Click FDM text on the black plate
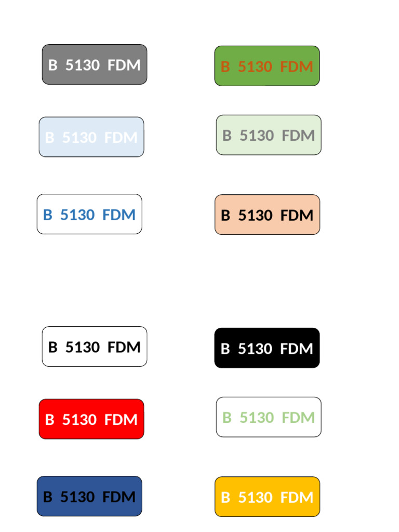This screenshot has width=399, height=532. click(x=297, y=349)
